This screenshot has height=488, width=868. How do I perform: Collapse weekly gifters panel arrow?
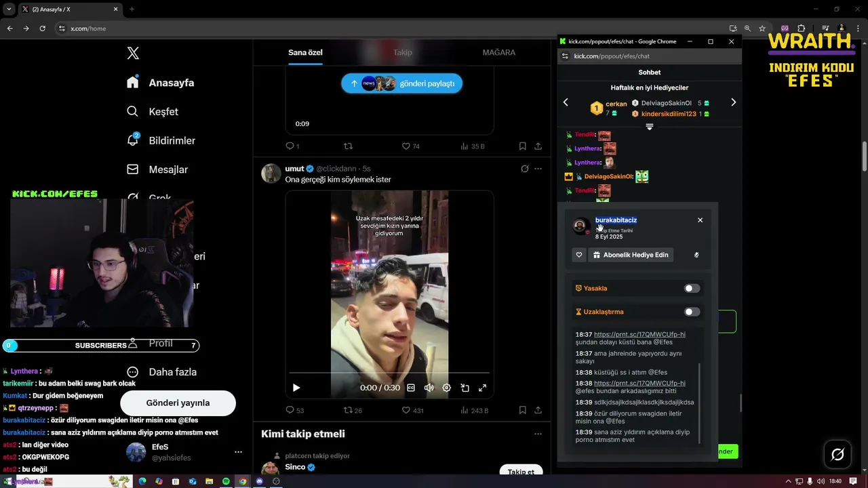click(649, 127)
